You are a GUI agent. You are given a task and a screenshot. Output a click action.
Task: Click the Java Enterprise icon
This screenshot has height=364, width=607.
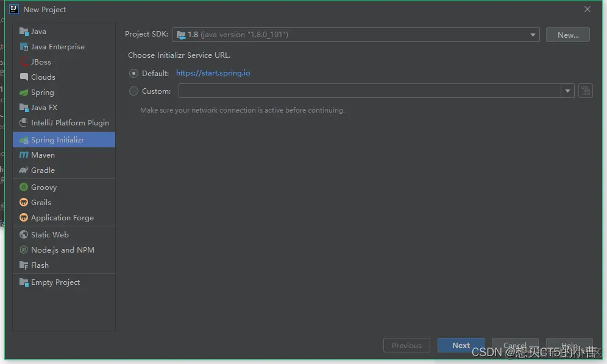point(24,47)
